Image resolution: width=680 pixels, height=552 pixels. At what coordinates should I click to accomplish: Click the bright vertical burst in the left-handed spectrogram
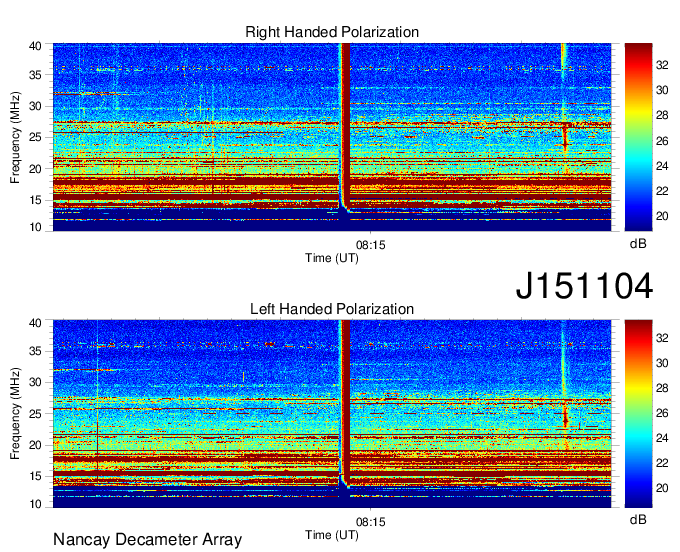coord(345,401)
